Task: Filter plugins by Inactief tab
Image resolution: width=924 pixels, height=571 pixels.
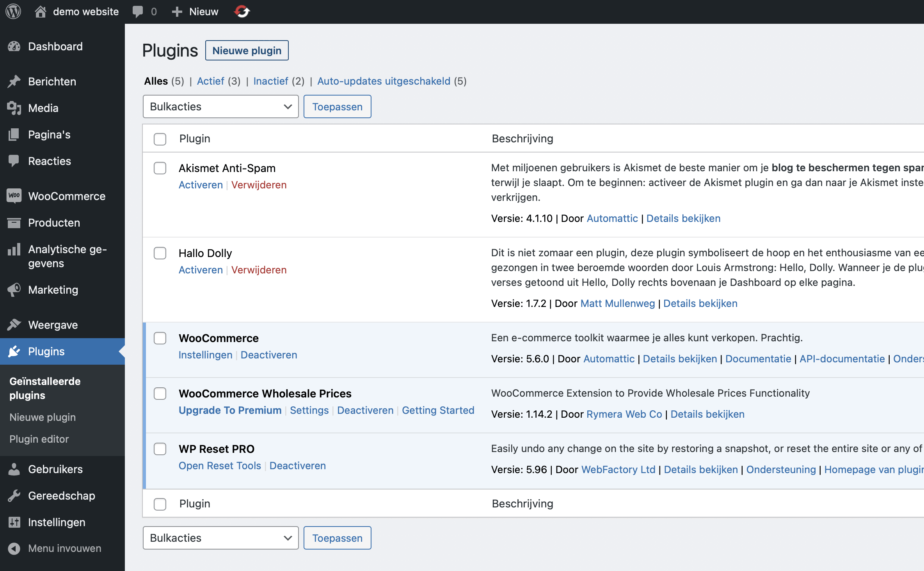Action: point(270,81)
